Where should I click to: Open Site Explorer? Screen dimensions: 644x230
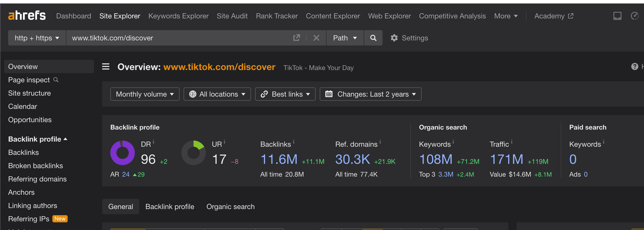click(x=120, y=16)
